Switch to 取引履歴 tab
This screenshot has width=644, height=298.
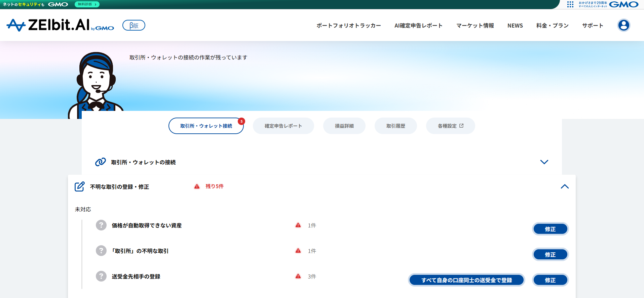click(x=395, y=126)
